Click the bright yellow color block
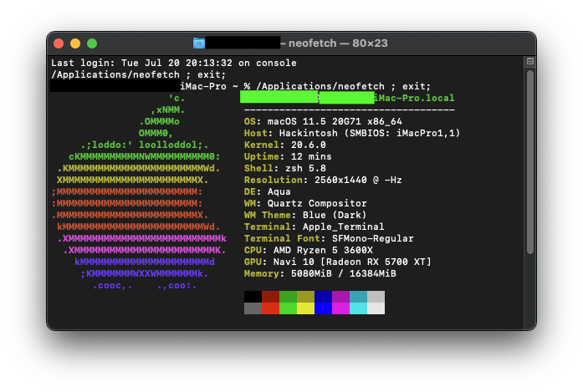The image size is (583, 392). click(305, 308)
